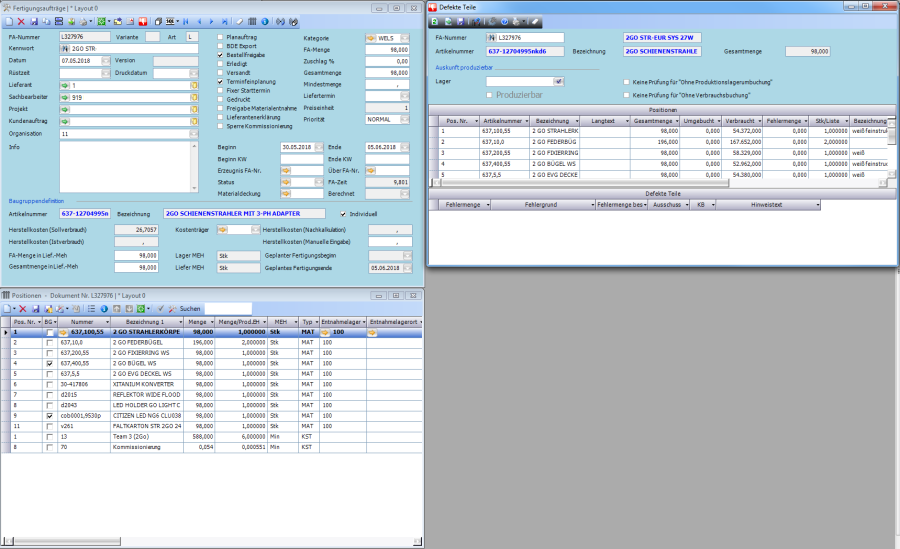900x549 pixels.
Task: Click the arrow button next to Lieferant
Action: [66, 86]
